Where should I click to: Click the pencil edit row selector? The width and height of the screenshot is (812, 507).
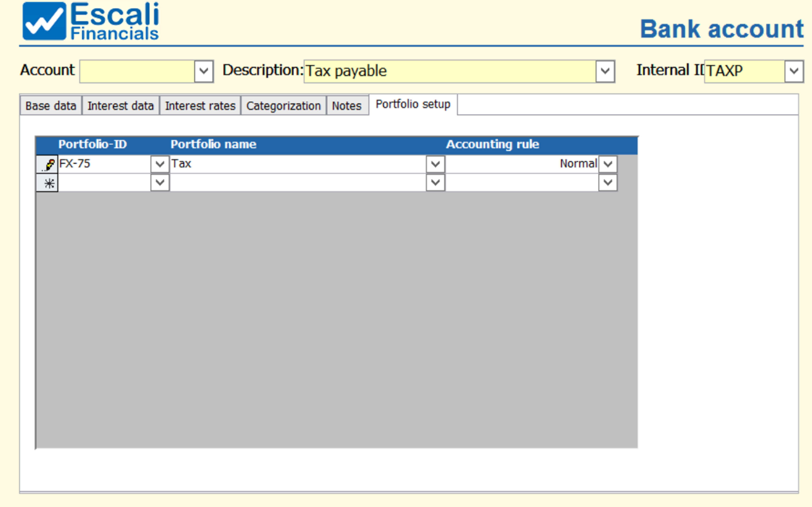pos(47,164)
